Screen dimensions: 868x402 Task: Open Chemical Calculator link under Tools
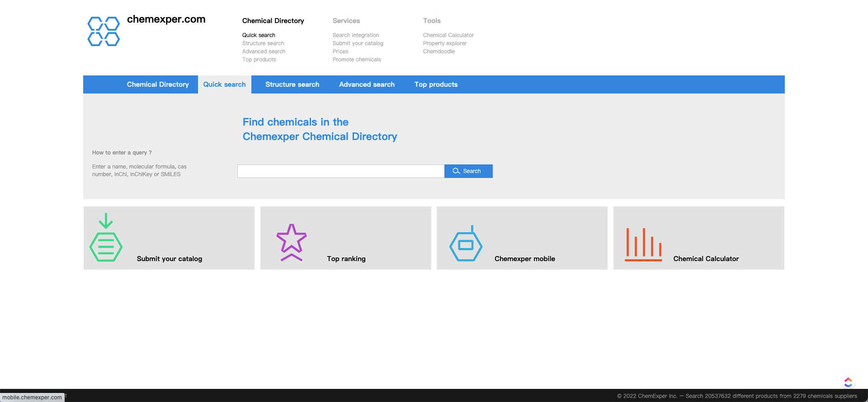[448, 35]
